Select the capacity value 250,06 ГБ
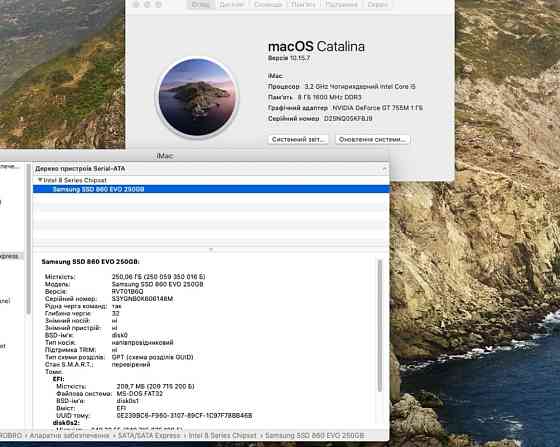The height and width of the screenshot is (447, 560). (159, 277)
